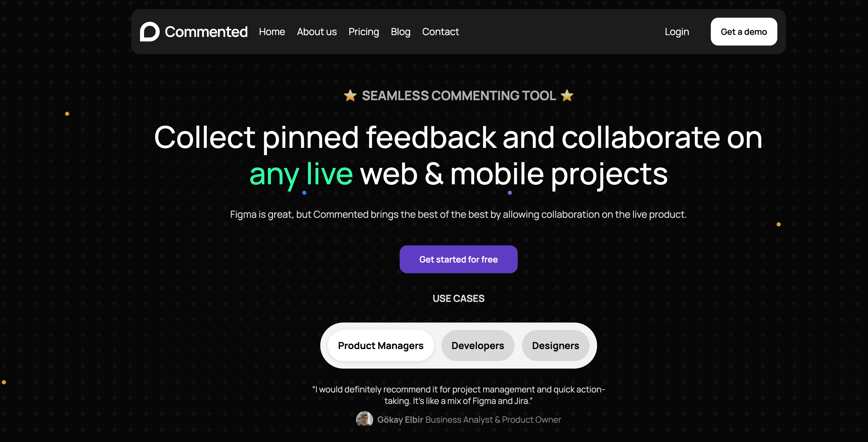
Task: Click the Gökay Elbir name text
Action: [400, 419]
